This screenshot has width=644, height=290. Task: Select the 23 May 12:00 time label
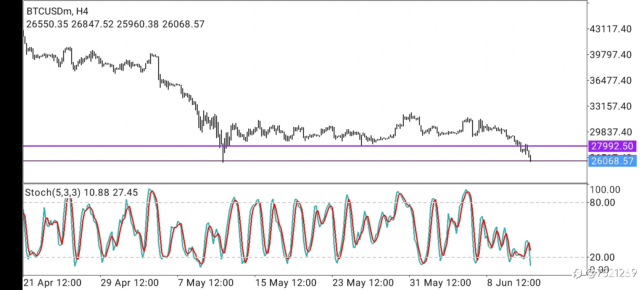pyautogui.click(x=363, y=283)
